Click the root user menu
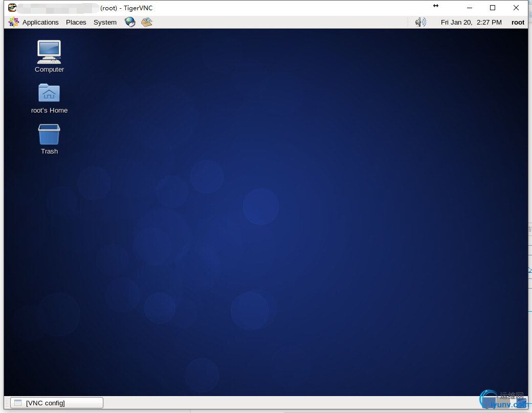Viewport: 532px width, 413px height. (x=518, y=23)
